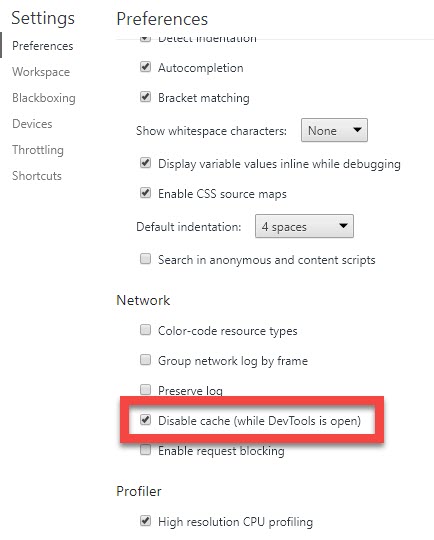Tick the Preserve log checkbox
This screenshot has height=540, width=434.
[145, 390]
